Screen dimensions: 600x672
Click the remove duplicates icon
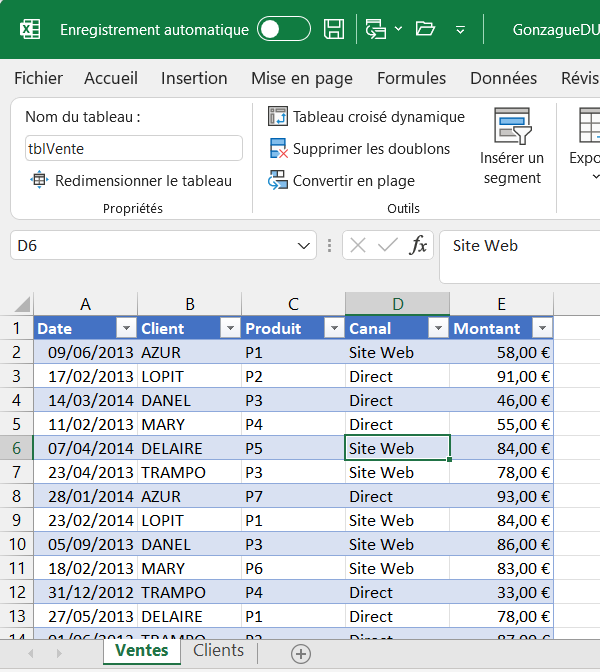[278, 148]
